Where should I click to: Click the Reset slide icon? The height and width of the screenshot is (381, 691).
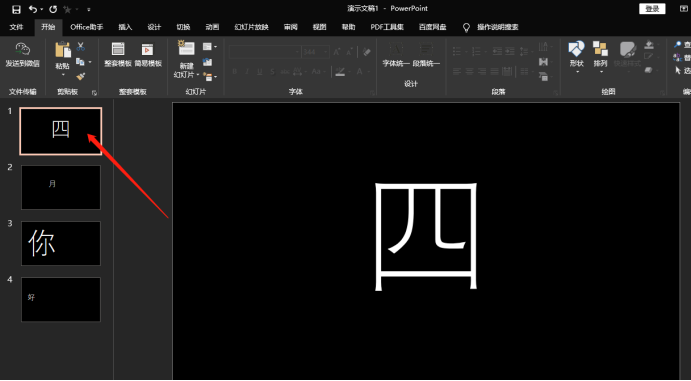click(208, 62)
